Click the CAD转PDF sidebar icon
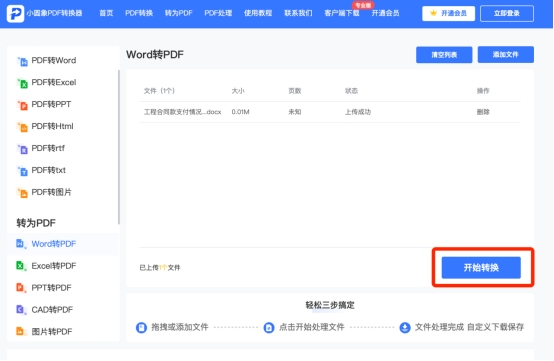This screenshot has height=361, width=554. [x=21, y=310]
